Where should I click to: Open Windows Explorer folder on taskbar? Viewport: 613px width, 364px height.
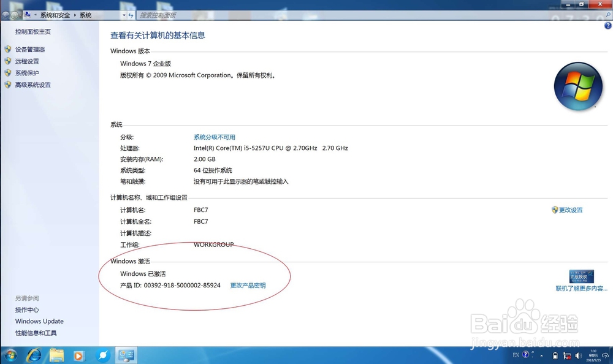[x=56, y=355]
